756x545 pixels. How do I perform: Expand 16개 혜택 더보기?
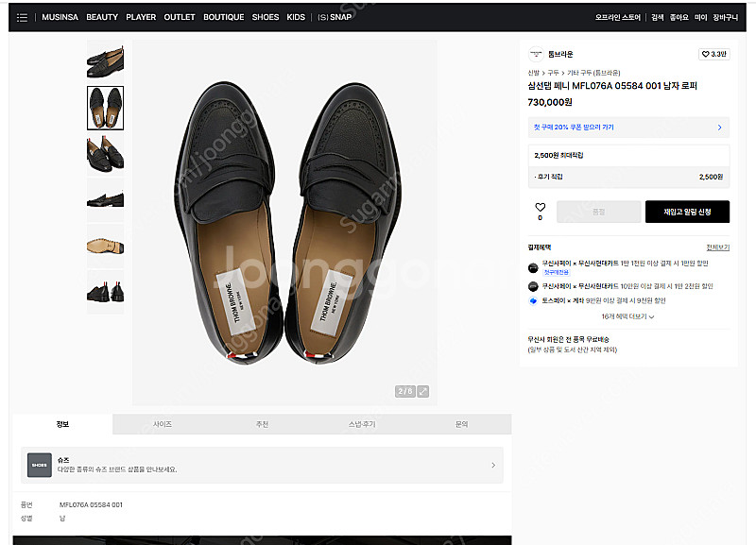click(x=627, y=316)
